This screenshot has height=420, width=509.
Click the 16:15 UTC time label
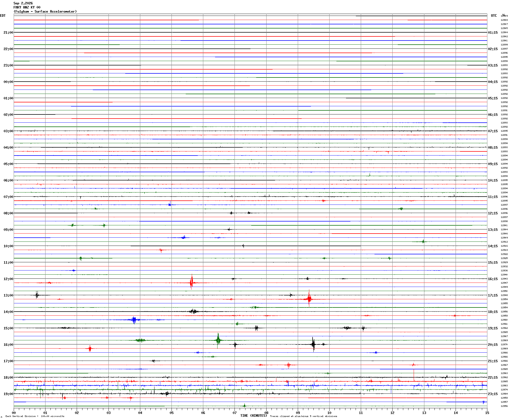tap(493, 279)
